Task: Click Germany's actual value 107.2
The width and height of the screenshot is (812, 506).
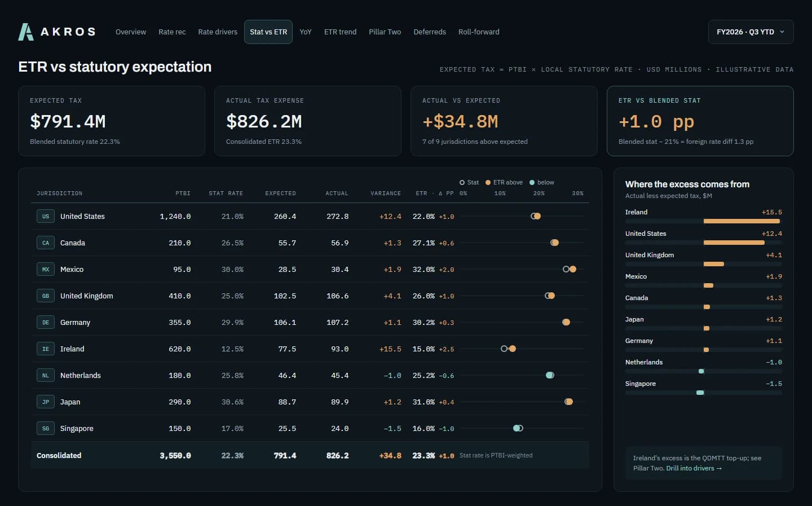Action: [337, 323]
